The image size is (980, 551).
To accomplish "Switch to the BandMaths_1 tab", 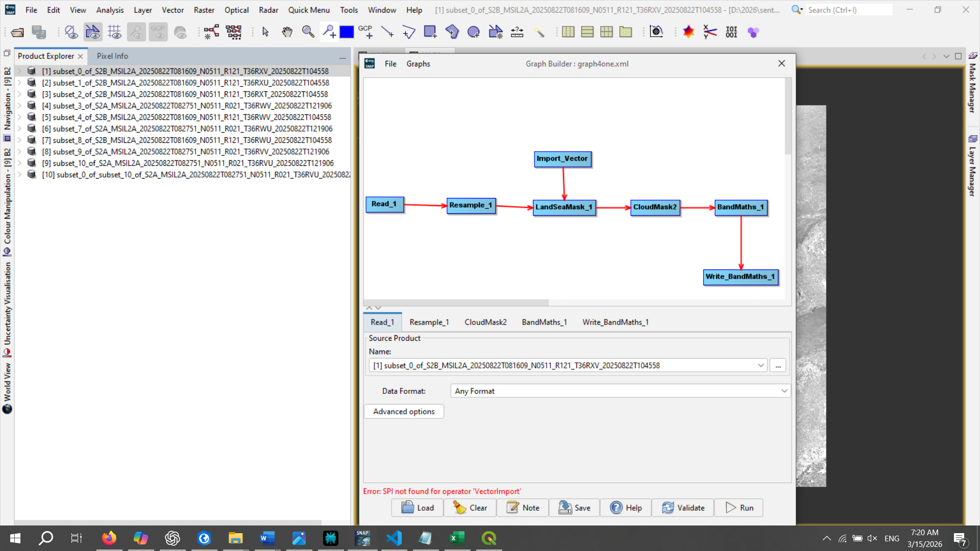I will [544, 322].
